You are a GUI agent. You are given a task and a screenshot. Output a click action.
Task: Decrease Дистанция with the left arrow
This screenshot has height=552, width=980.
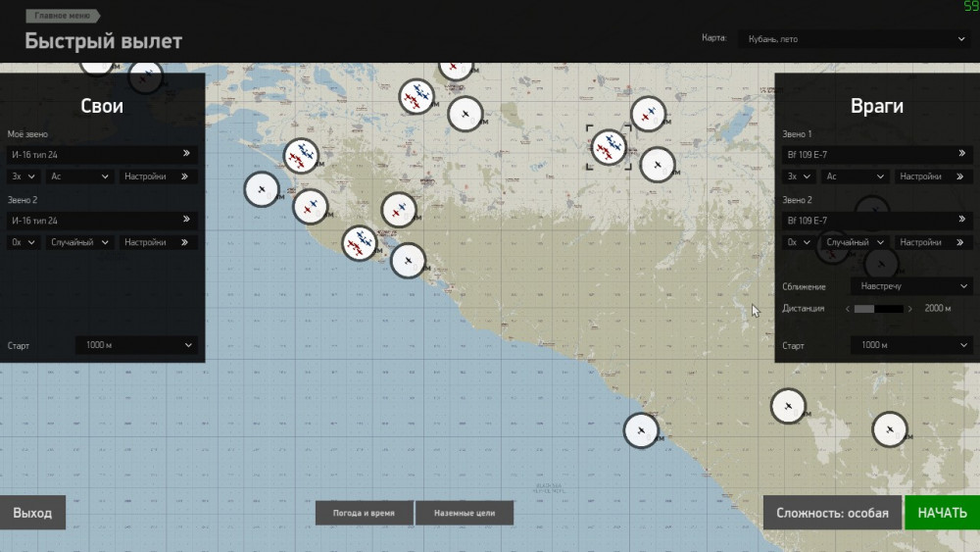tap(847, 308)
